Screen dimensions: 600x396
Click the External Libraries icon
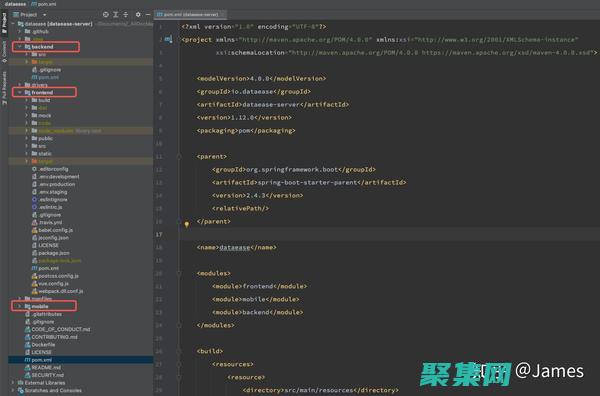(21, 383)
